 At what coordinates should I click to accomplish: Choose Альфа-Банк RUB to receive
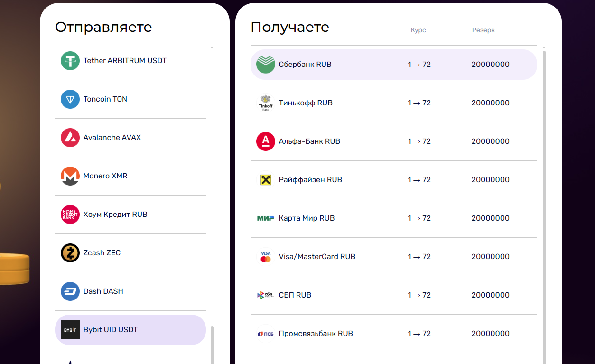point(394,141)
